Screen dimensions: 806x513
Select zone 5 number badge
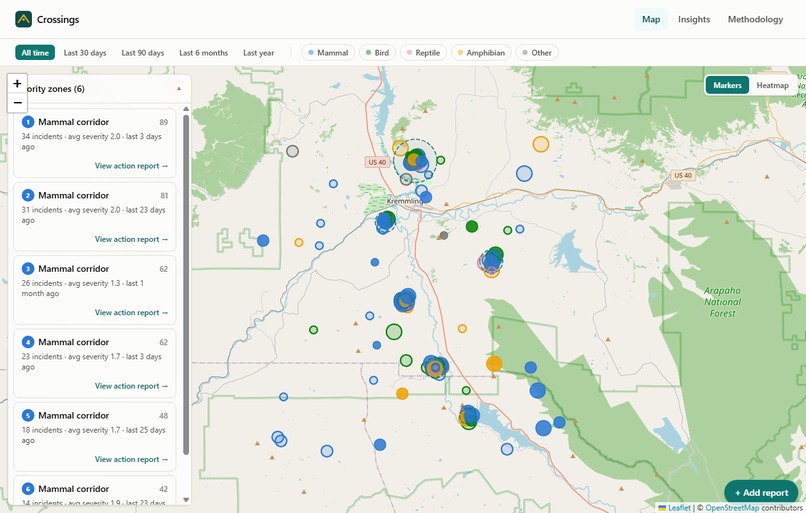28,415
